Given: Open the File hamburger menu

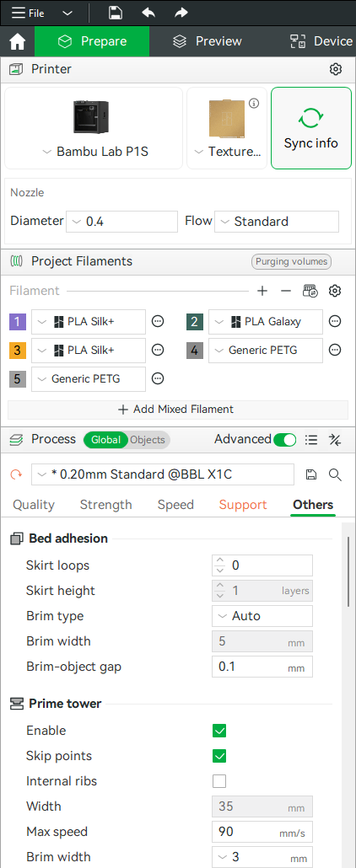Looking at the screenshot, I should coord(28,13).
